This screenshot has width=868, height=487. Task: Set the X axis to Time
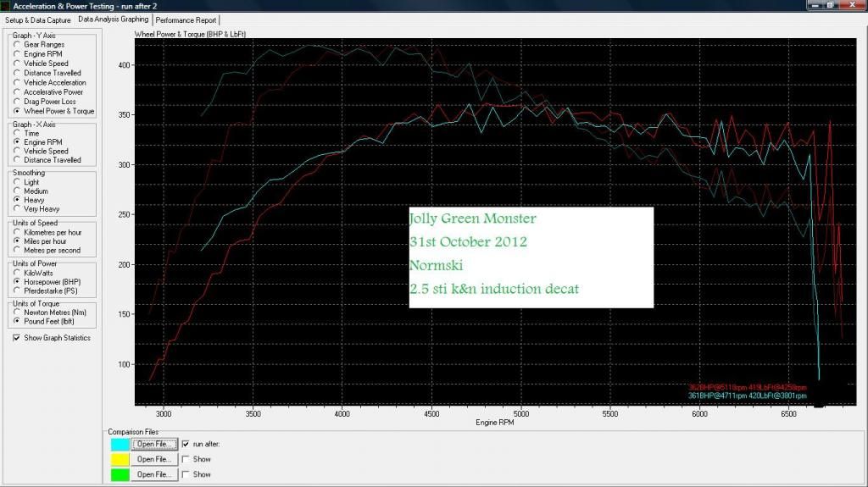[17, 134]
